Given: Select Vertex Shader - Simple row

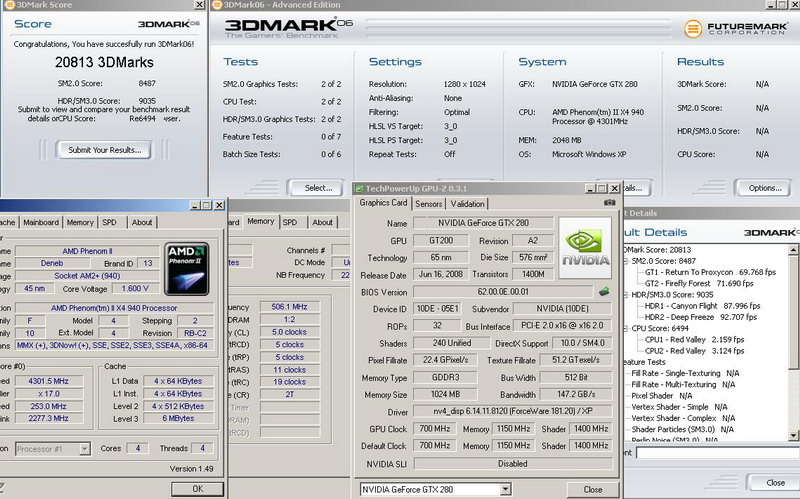Looking at the screenshot, I should (x=679, y=407).
